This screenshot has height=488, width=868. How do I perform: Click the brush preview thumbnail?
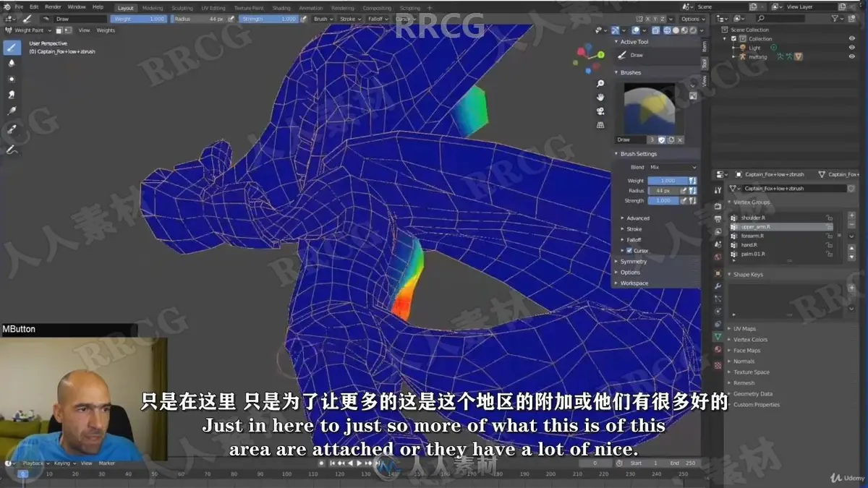(649, 108)
